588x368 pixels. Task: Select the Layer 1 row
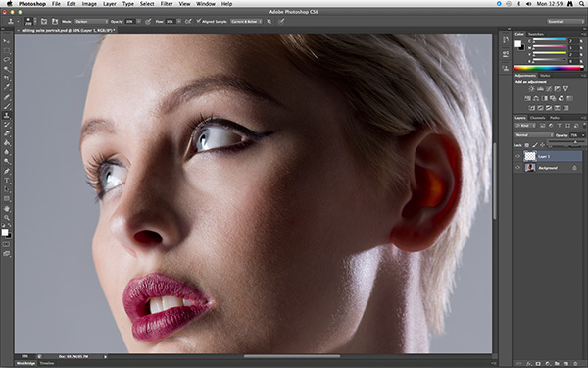click(x=548, y=156)
